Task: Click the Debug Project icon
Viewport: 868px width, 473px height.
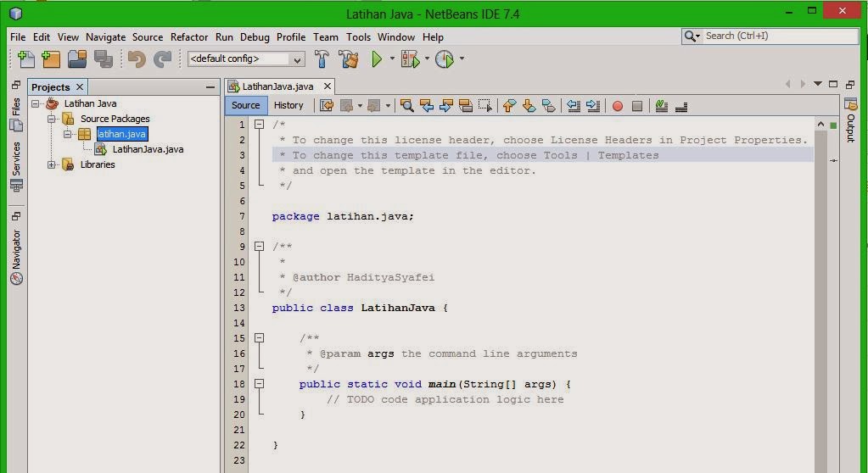Action: [x=411, y=58]
